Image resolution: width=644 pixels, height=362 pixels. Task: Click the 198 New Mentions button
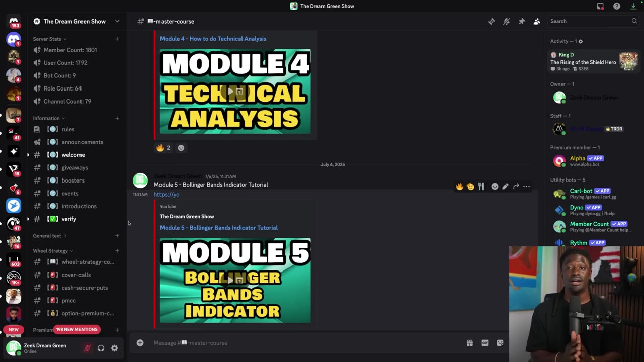pyautogui.click(x=76, y=329)
